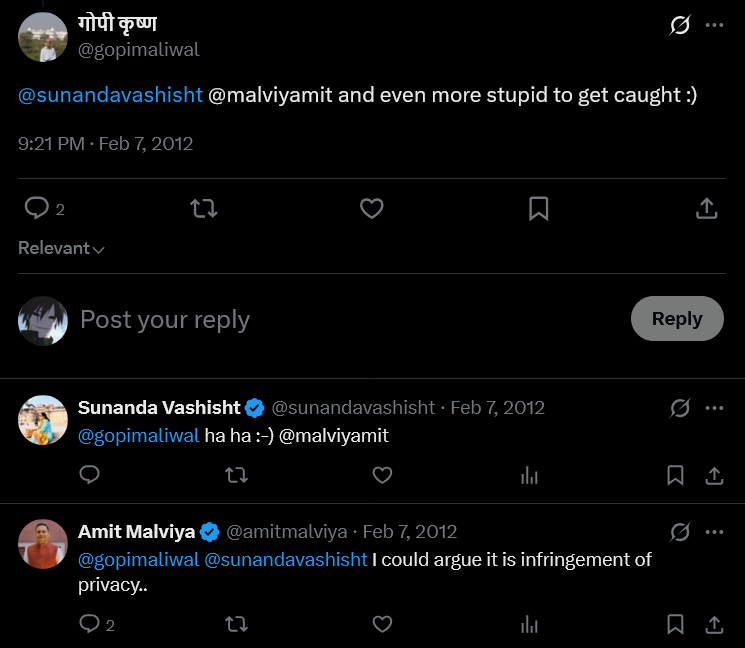Expand the Relevant replies sort dropdown
This screenshot has width=745, height=648.
coord(61,248)
